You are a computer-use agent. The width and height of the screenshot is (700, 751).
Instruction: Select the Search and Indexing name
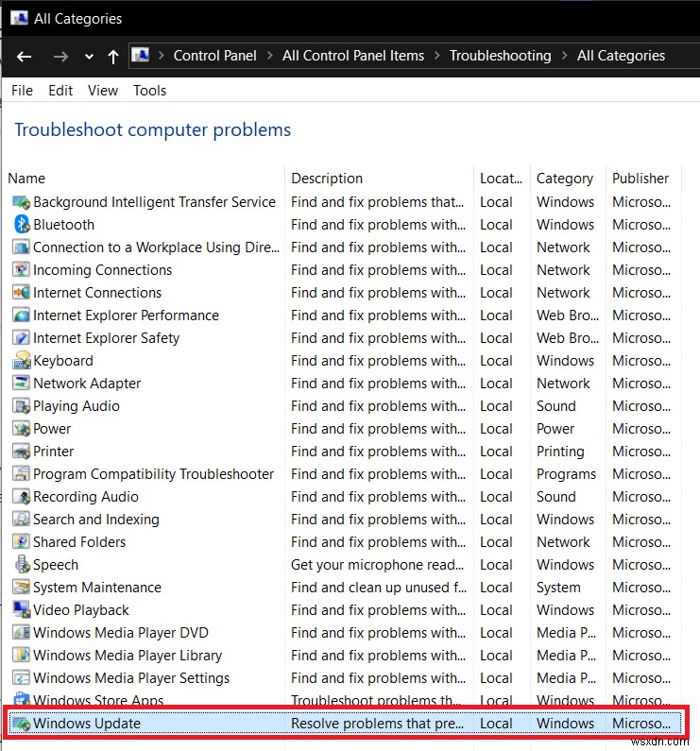tap(95, 520)
